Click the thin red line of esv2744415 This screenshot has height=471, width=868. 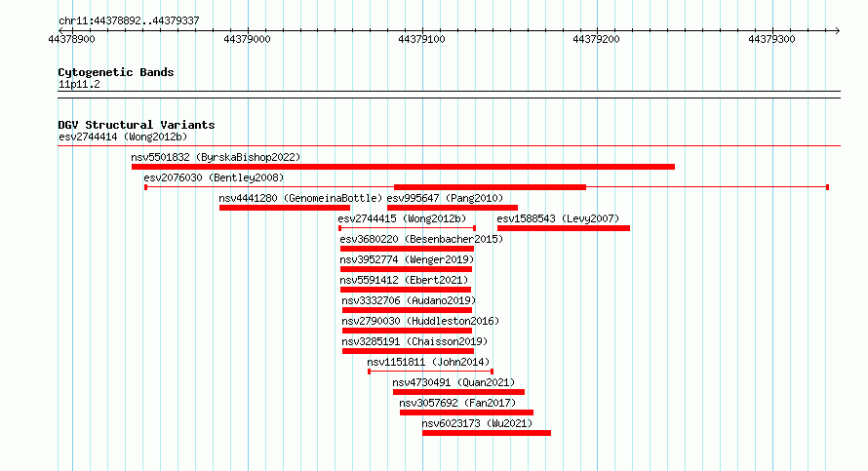[407, 228]
